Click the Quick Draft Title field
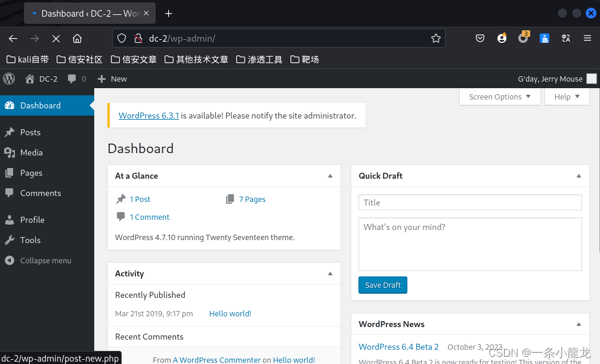Screen dimensions: 600x364 tap(470, 203)
